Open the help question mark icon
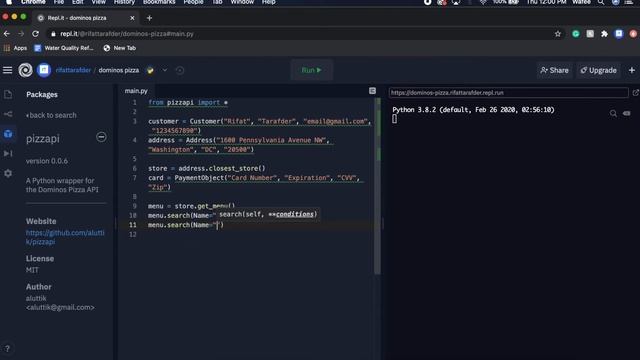 tap(7, 349)
